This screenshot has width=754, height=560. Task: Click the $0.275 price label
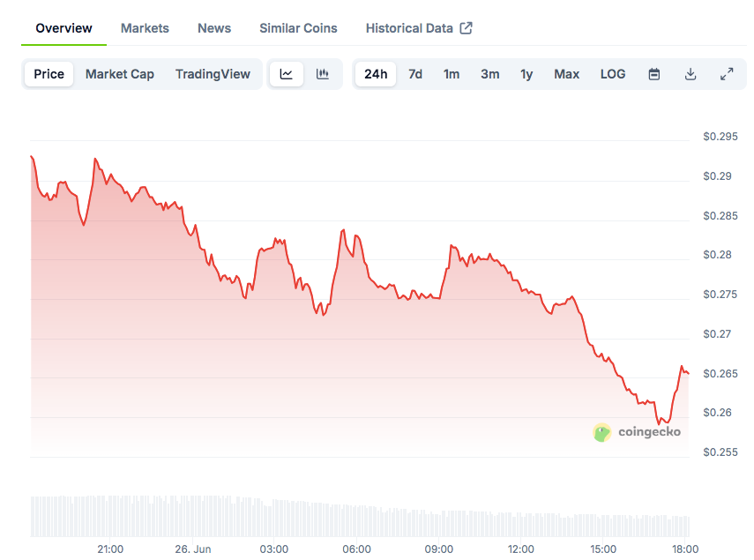720,295
